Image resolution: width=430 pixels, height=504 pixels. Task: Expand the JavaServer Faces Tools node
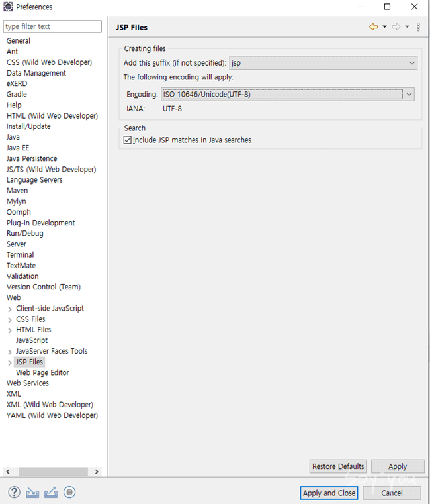pyautogui.click(x=10, y=352)
